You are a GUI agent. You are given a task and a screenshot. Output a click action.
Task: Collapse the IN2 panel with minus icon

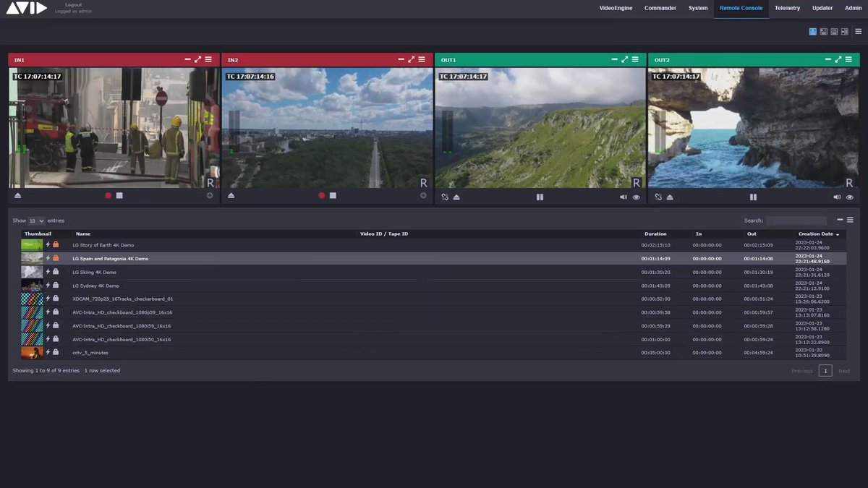401,59
